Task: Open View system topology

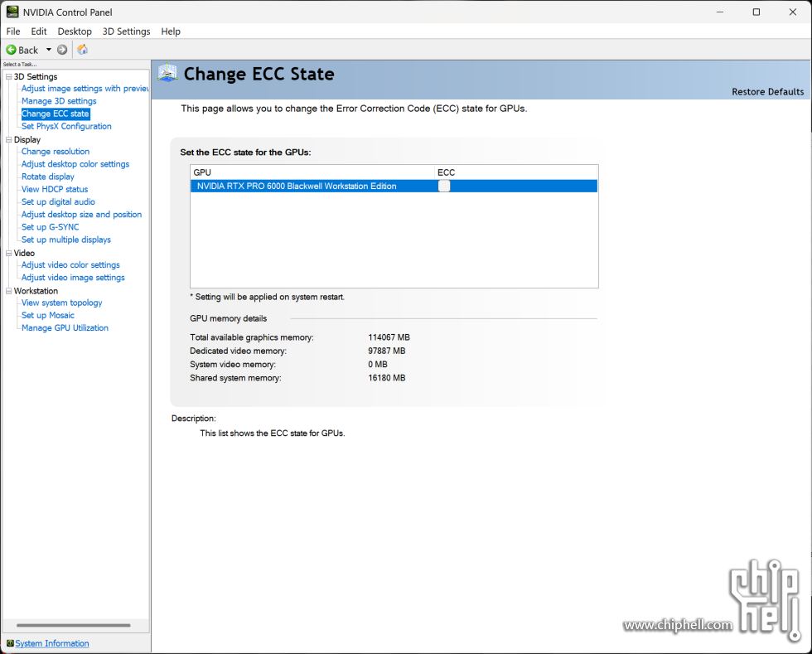Action: [x=61, y=303]
